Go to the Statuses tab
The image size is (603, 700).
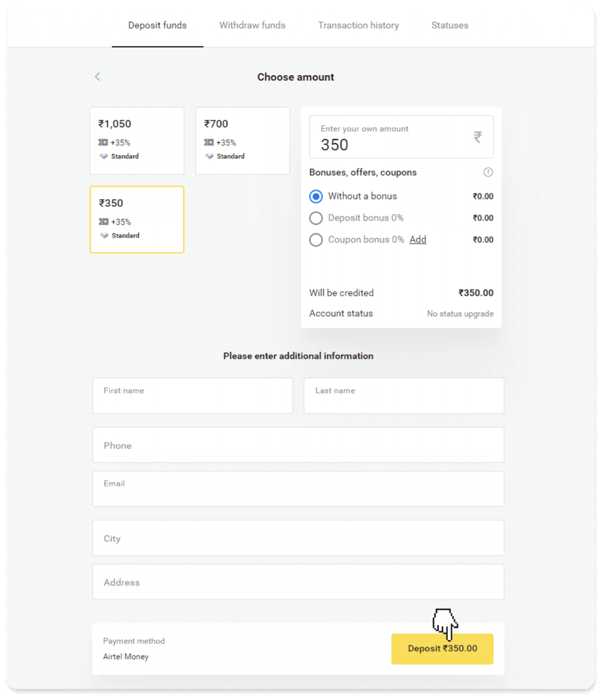tap(449, 25)
